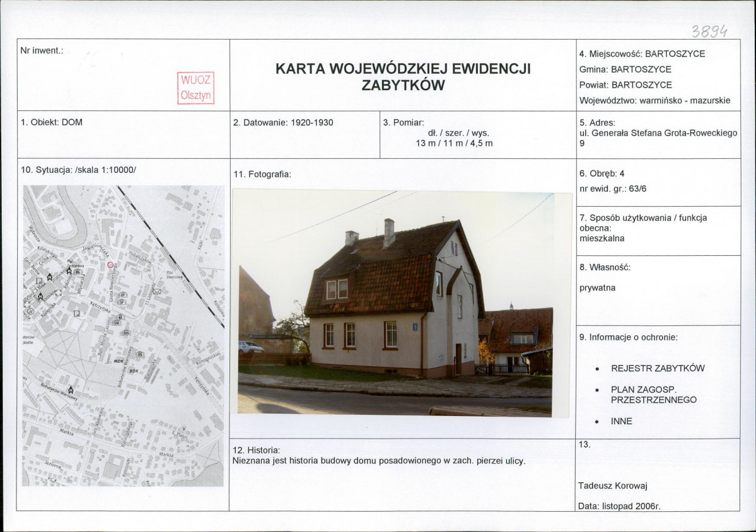Click the red circle marker on the map
This screenshot has height=532, width=756.
pos(110,265)
